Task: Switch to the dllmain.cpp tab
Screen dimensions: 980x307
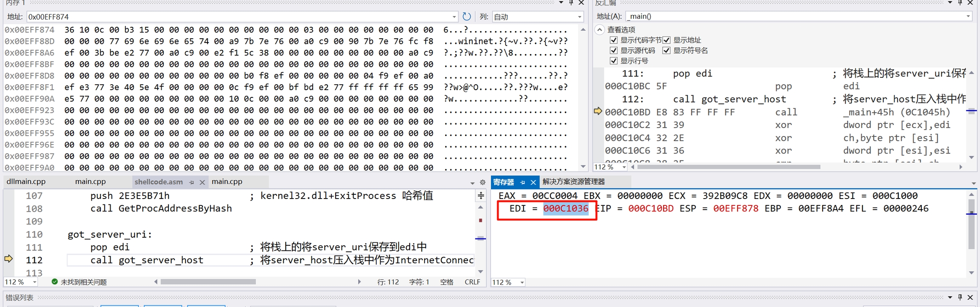Action: click(x=26, y=182)
